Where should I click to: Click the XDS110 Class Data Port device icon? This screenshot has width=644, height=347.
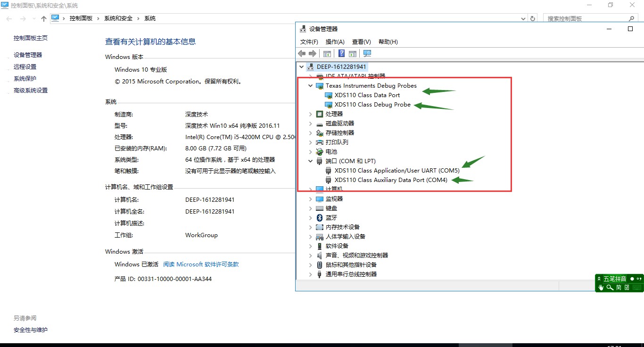point(329,95)
